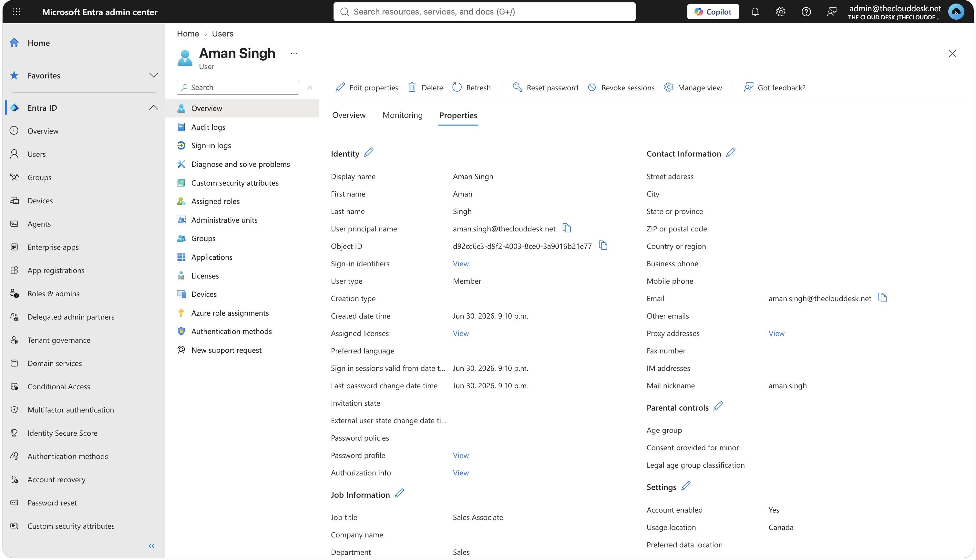The image size is (976, 560).
Task: Close the Aman Singh user blade
Action: (952, 54)
